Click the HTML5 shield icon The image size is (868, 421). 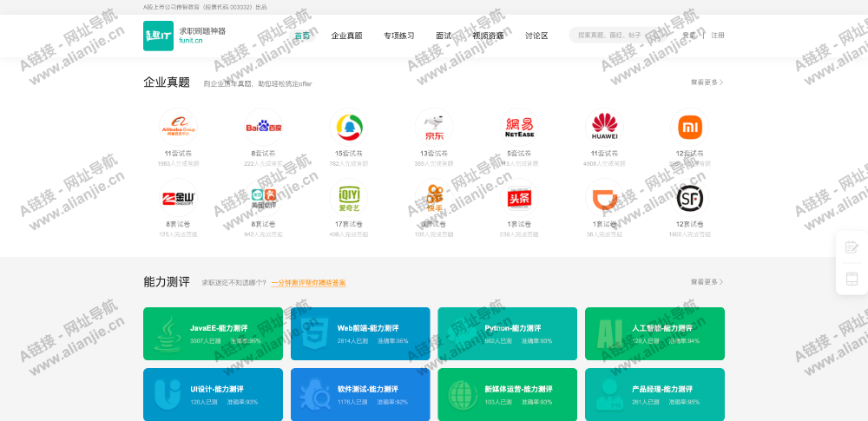point(315,334)
